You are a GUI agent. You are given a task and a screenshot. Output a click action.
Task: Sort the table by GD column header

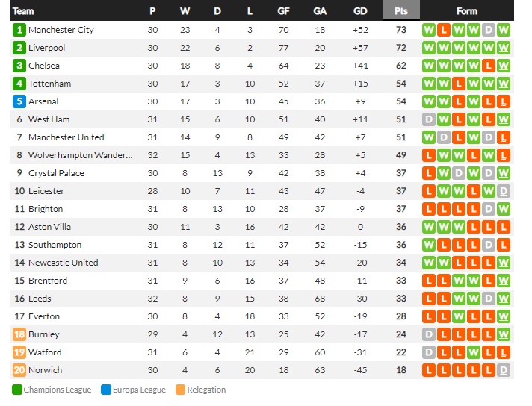pyautogui.click(x=360, y=11)
